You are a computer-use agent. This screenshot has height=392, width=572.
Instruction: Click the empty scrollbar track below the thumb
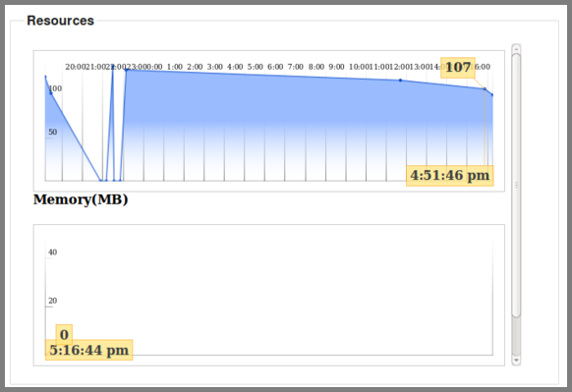tap(516, 336)
